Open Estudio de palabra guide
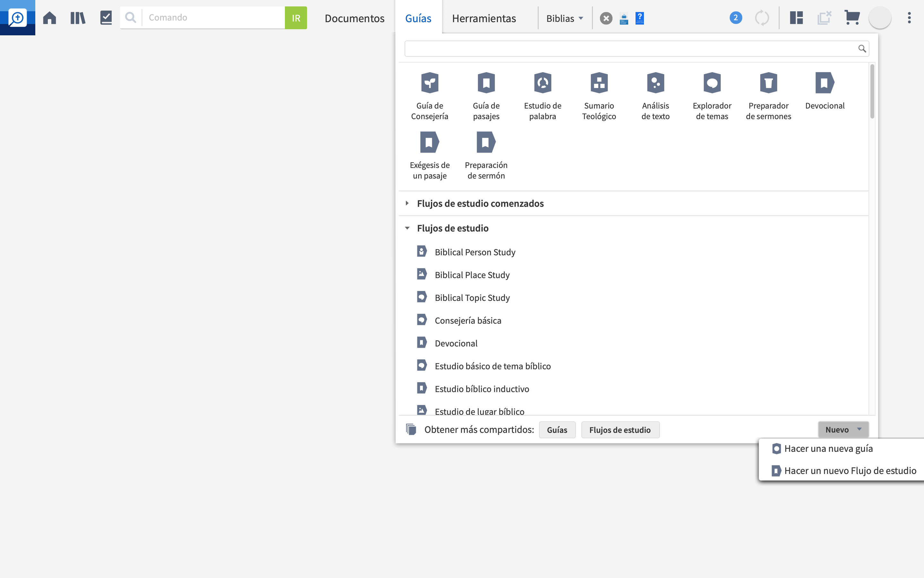 (x=543, y=96)
